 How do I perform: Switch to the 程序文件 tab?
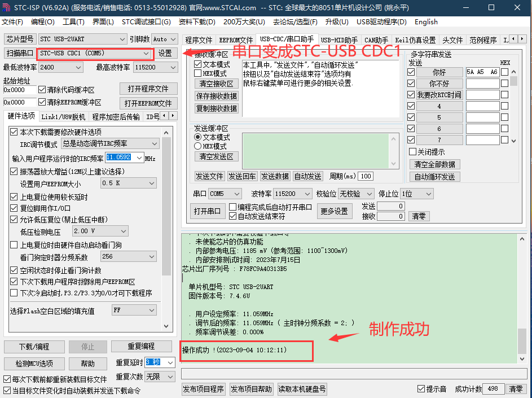[x=199, y=40]
